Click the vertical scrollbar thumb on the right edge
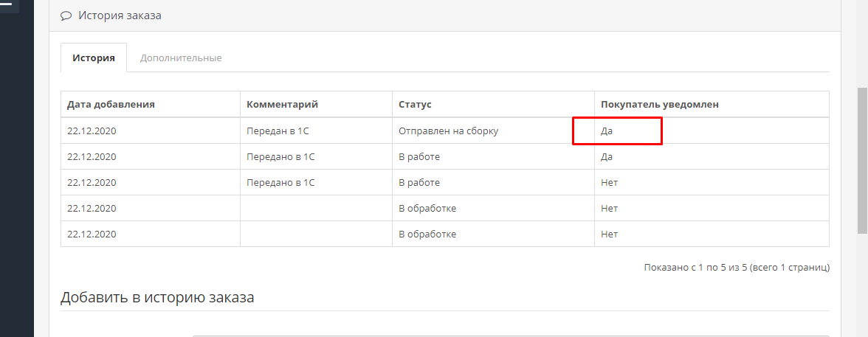This screenshot has height=337, width=868. point(862,161)
